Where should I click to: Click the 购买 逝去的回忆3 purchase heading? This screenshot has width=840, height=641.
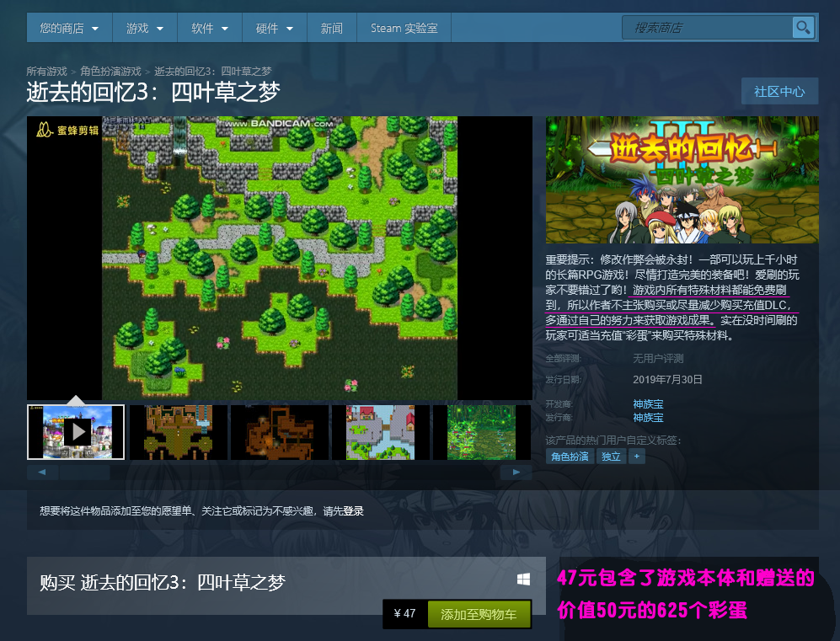[x=163, y=582]
